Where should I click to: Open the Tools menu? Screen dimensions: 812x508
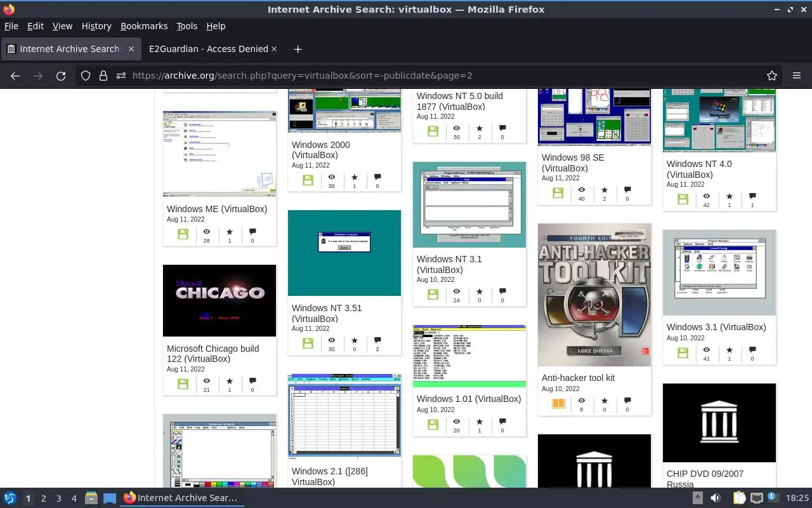[187, 26]
